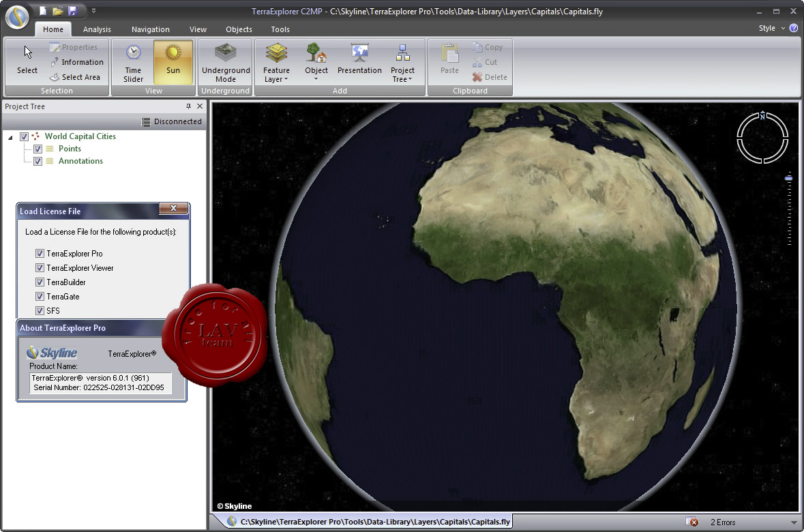The width and height of the screenshot is (804, 532).
Task: Switch on Underground Mode
Action: 226,63
